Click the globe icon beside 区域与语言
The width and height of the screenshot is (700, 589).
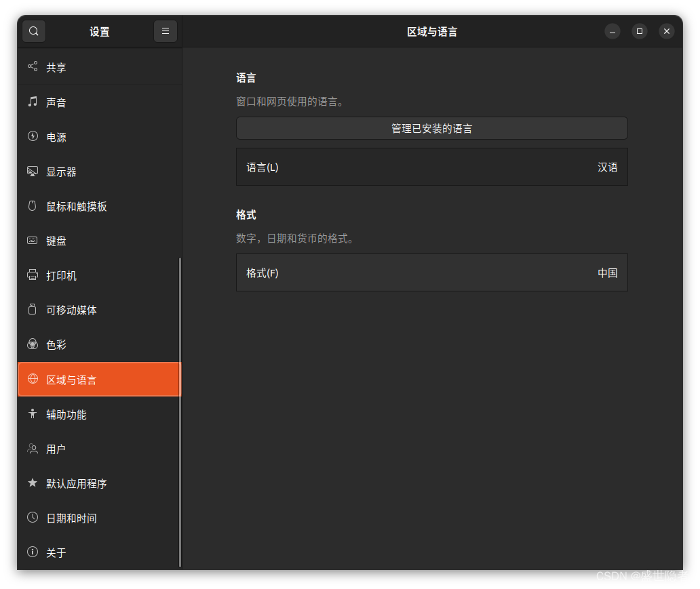click(33, 379)
